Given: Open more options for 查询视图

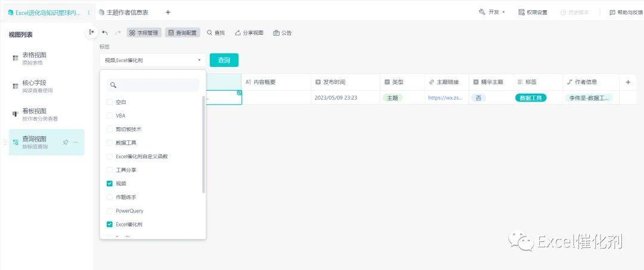Looking at the screenshot, I should click(76, 142).
